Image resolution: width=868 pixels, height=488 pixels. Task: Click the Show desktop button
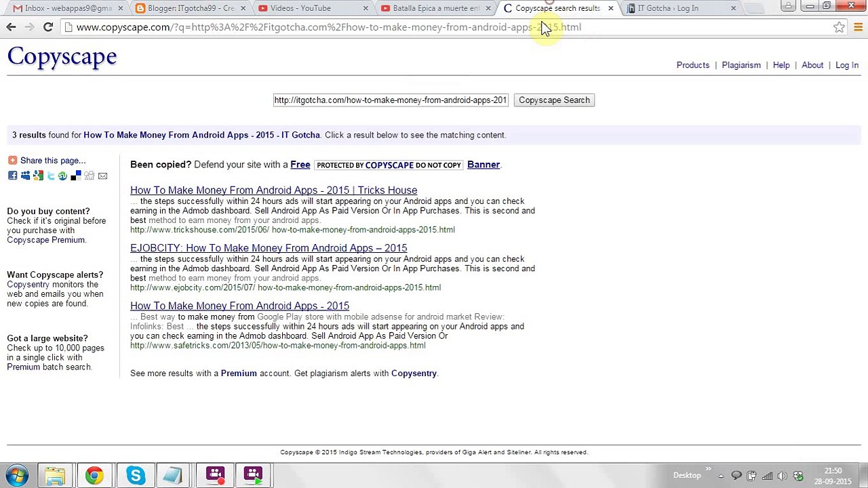pyautogui.click(x=863, y=476)
